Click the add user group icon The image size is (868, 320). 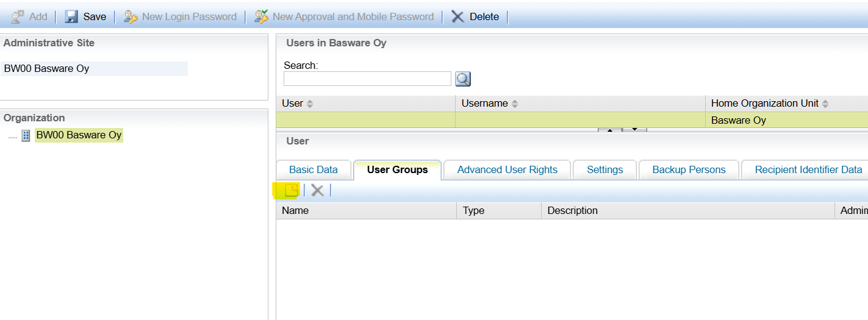tap(291, 190)
